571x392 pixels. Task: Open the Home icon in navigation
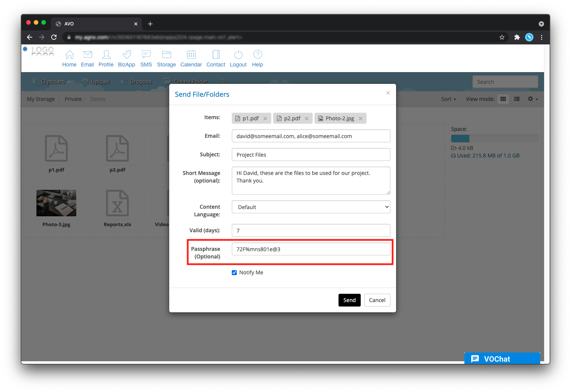(x=69, y=55)
